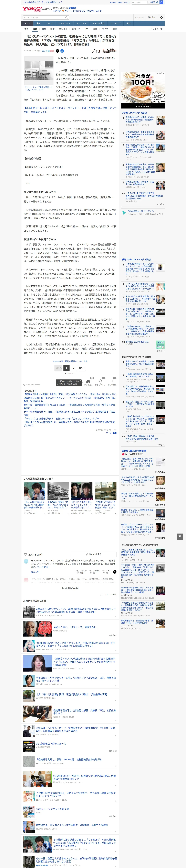The width and height of the screenshot is (186, 868).
Task: Click the 記事に関する報告 report icon link
Action: point(31,385)
